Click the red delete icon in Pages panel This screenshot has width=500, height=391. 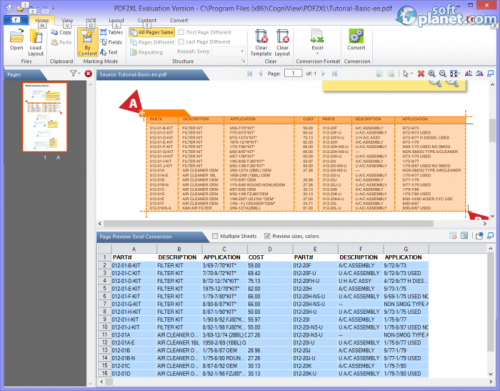[x=88, y=74]
